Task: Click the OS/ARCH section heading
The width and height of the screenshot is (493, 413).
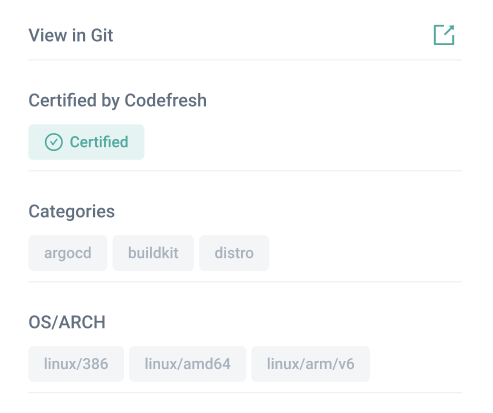Action: [67, 322]
